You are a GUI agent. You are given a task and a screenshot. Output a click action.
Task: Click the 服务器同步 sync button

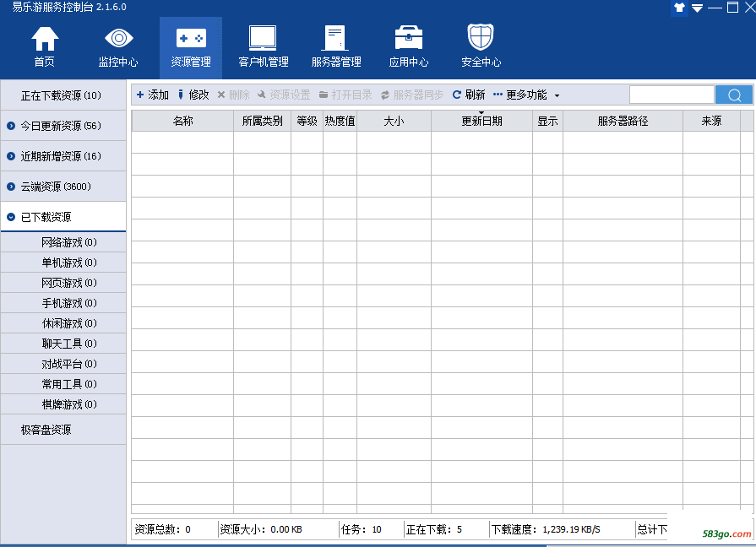click(x=411, y=95)
